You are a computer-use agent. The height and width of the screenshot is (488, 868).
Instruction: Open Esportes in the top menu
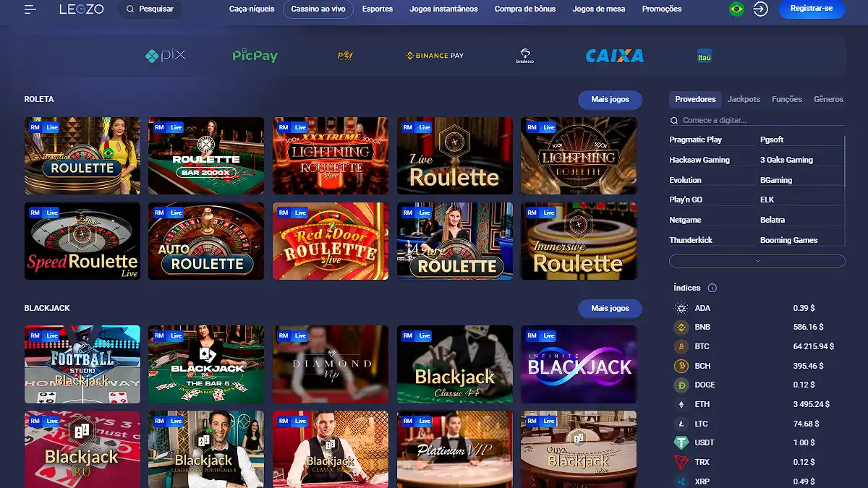click(x=378, y=9)
